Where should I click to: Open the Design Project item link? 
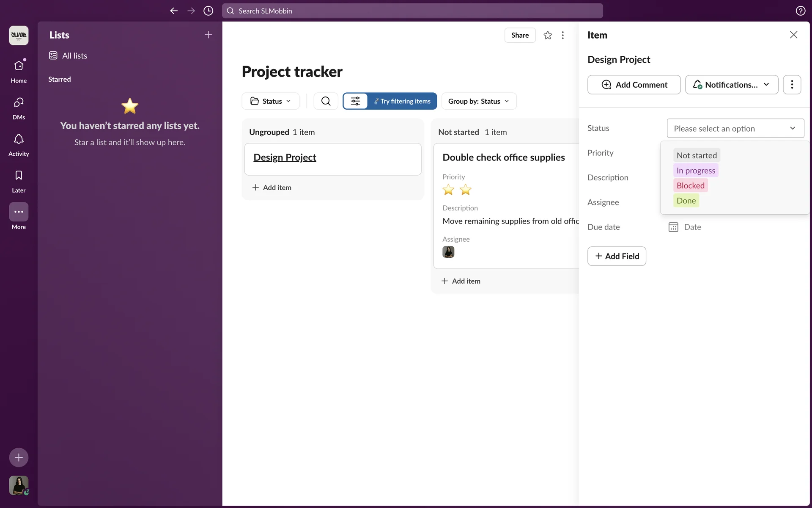point(285,157)
